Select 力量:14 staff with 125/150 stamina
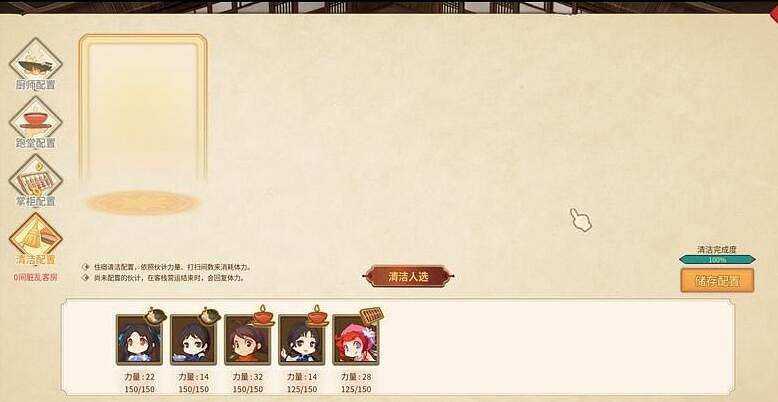778x402 pixels. click(302, 340)
